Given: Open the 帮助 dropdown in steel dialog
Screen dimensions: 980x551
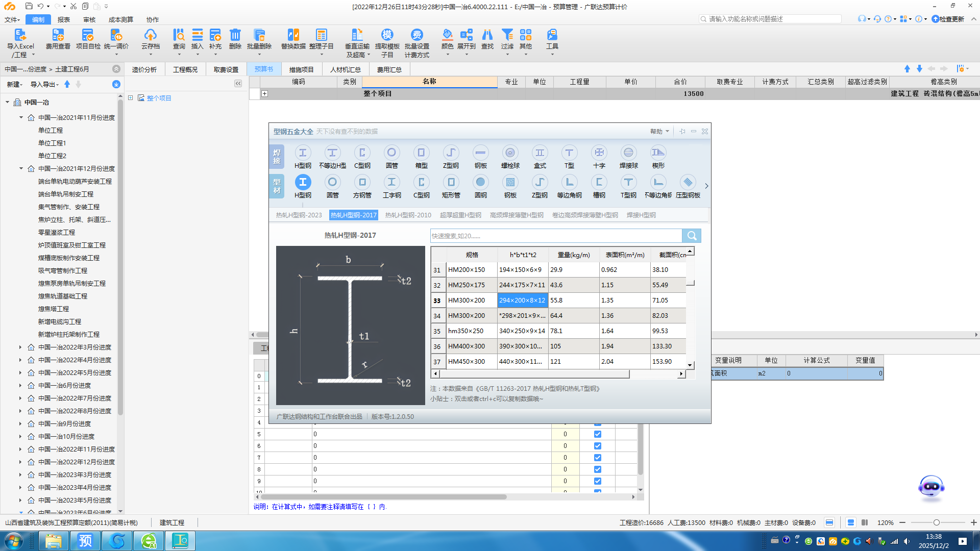Looking at the screenshot, I should [659, 132].
